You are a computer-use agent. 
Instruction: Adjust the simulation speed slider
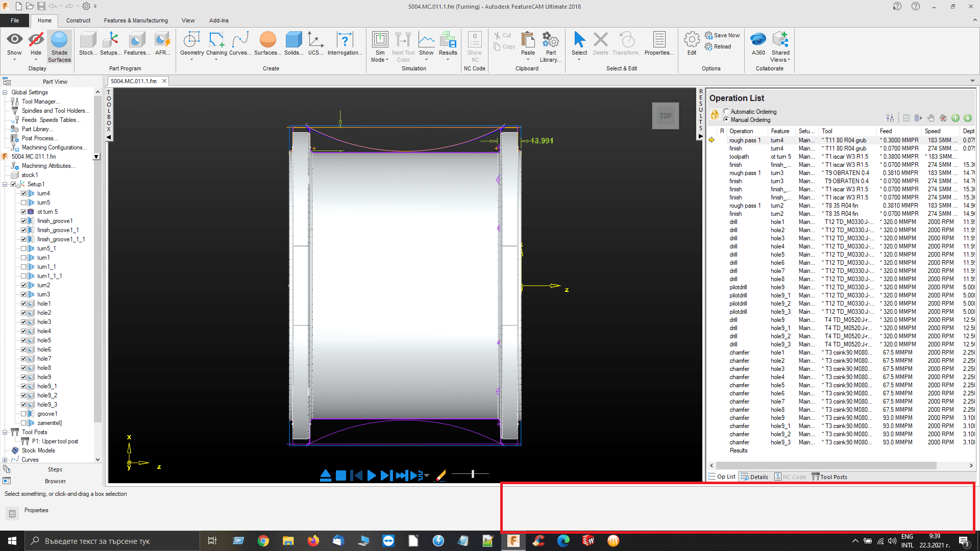[x=473, y=474]
